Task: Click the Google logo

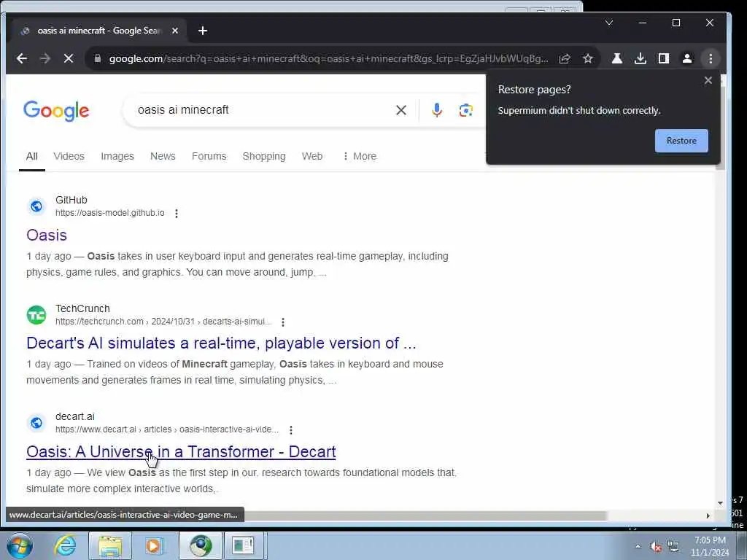Action: [x=56, y=111]
